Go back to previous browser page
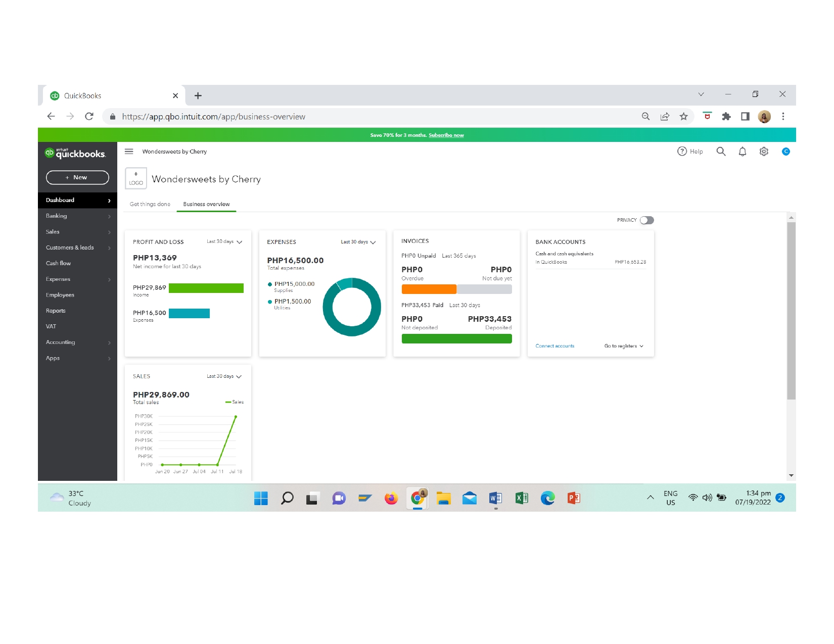The height and width of the screenshot is (644, 834). tap(51, 116)
